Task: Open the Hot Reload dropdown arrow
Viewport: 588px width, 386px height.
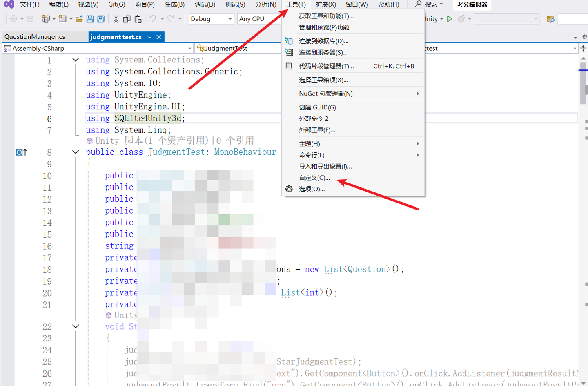Action: pos(470,19)
